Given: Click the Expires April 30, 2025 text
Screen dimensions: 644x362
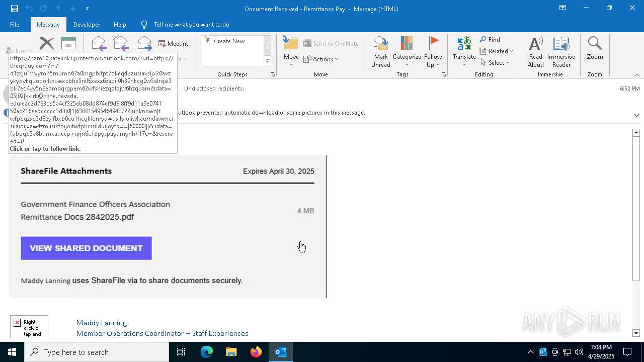Looking at the screenshot, I should (279, 171).
